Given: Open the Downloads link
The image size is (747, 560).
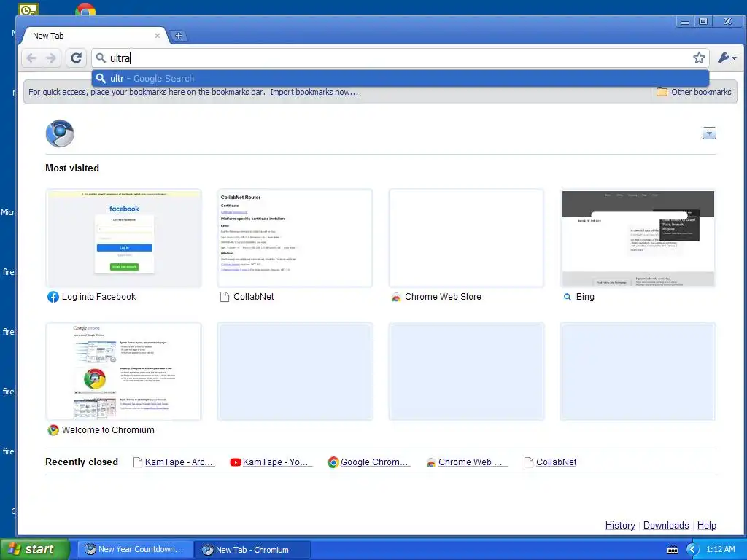Looking at the screenshot, I should 666,525.
